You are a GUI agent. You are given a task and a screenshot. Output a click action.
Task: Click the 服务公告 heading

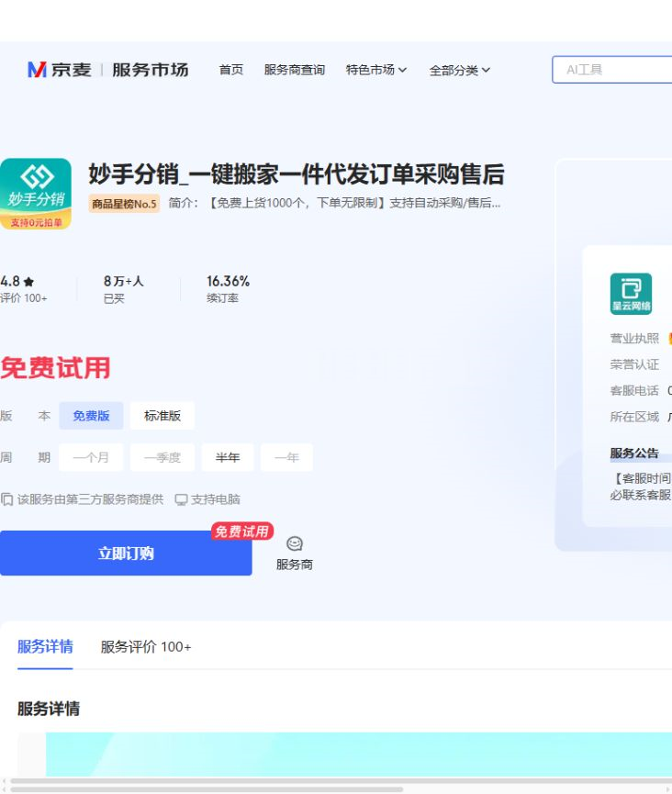[634, 453]
